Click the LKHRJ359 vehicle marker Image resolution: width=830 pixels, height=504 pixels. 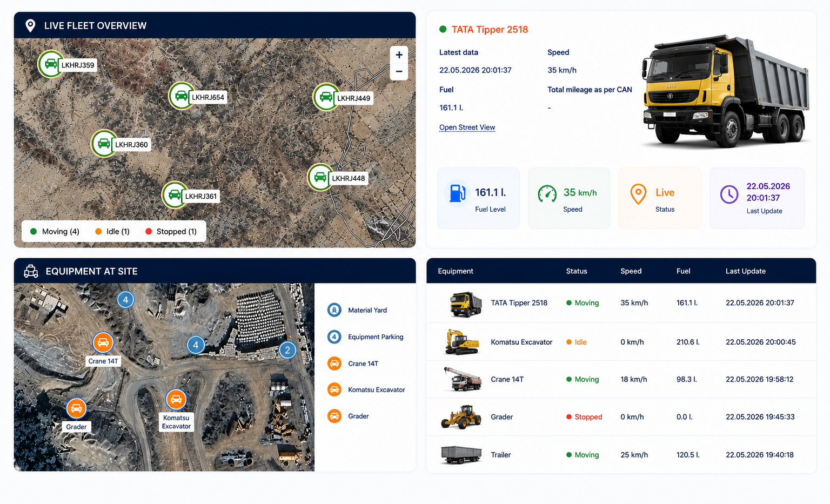pos(51,64)
